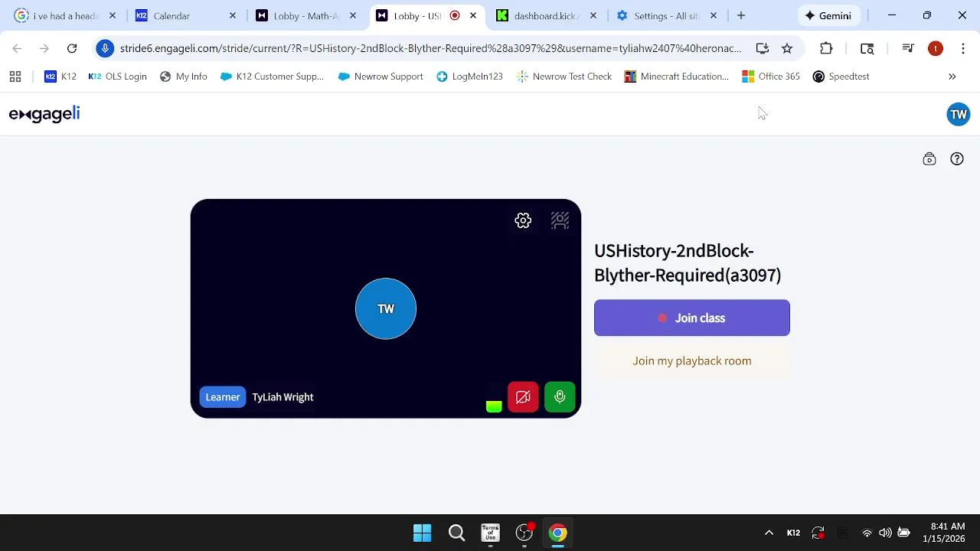Click the device test icon beside help

pyautogui.click(x=929, y=159)
